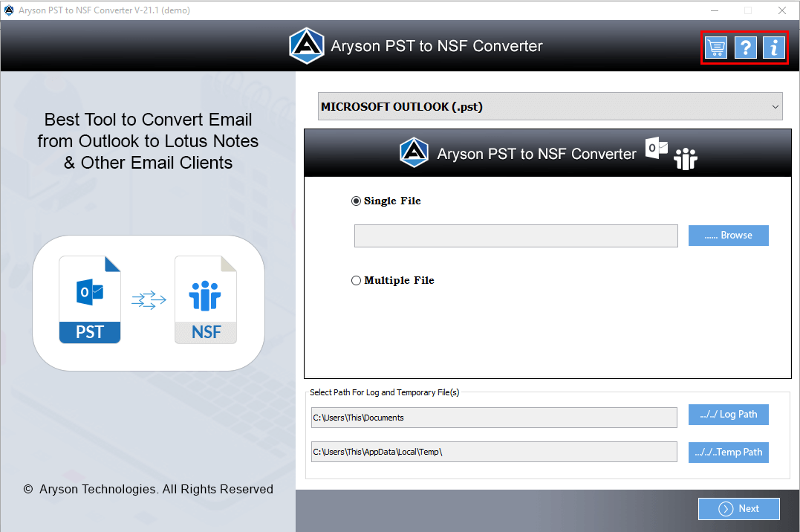Click the Browse button
800x532 pixels.
click(x=728, y=236)
